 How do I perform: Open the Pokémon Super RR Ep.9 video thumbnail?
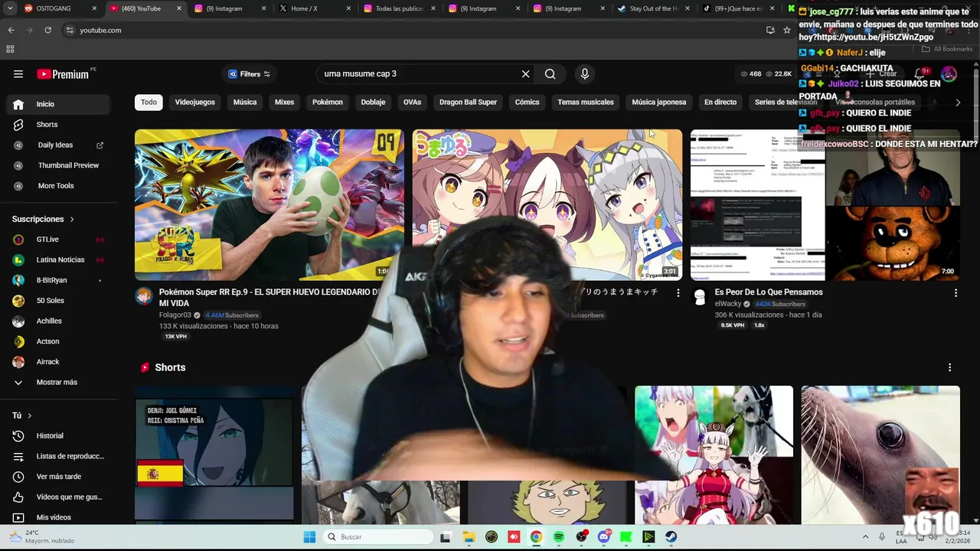tap(269, 204)
